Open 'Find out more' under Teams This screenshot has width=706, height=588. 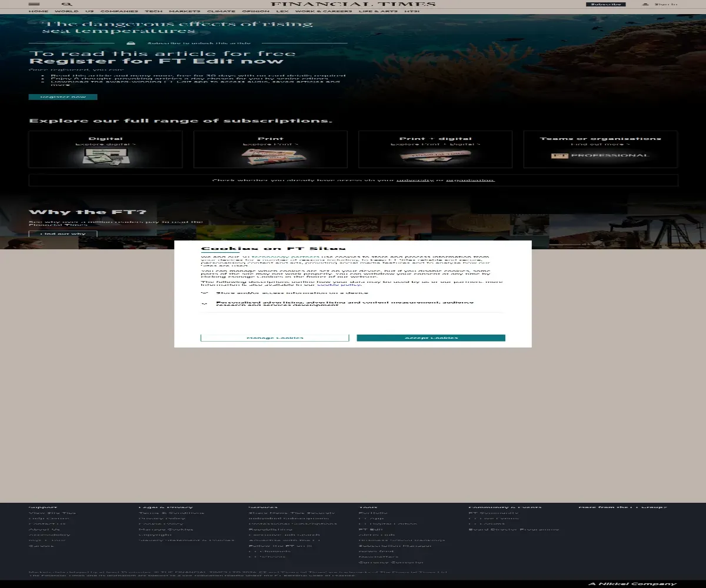tap(600, 144)
